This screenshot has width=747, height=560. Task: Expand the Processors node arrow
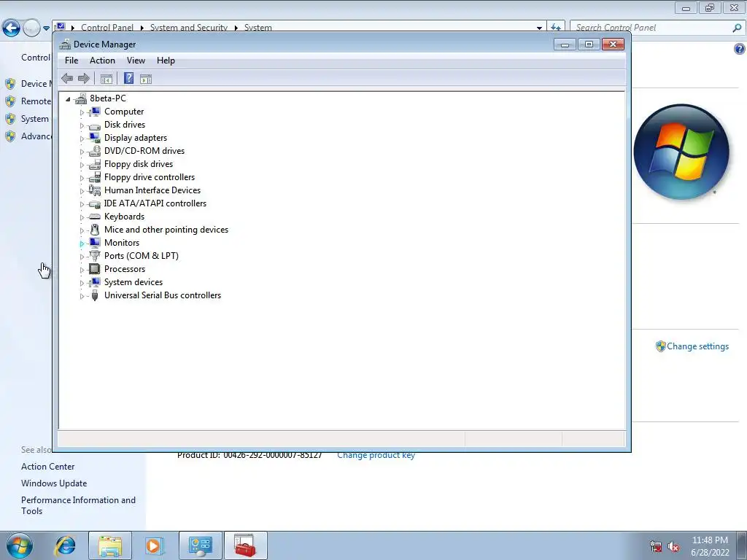click(x=82, y=270)
